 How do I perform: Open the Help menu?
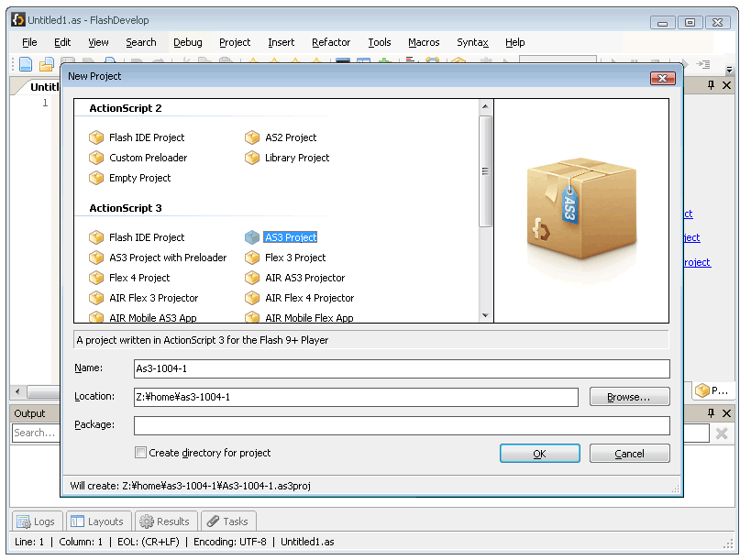click(x=514, y=42)
